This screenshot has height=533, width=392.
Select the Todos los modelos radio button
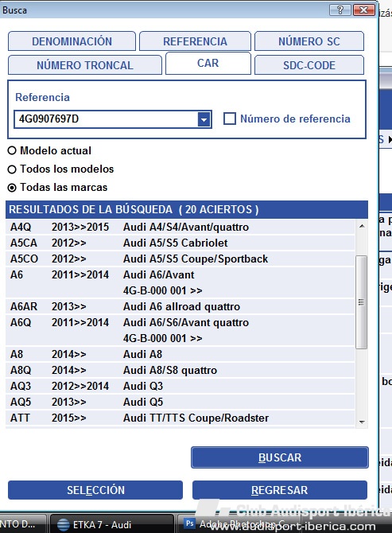click(x=12, y=169)
